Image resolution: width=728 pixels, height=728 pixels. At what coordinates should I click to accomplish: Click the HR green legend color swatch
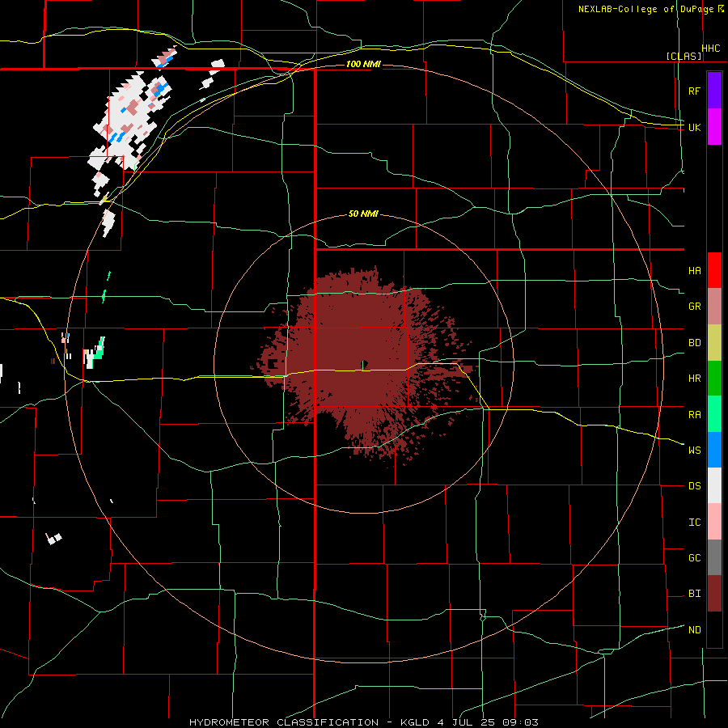click(714, 379)
